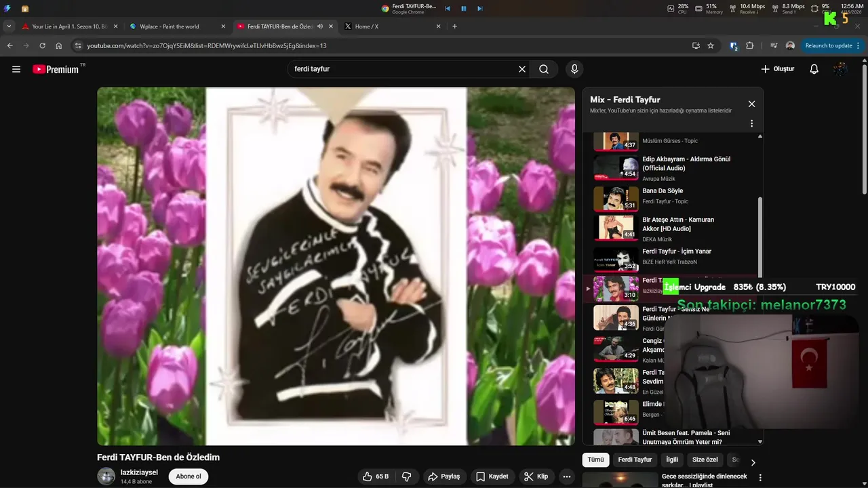Open the lazkiziaysel channel name link
Viewport: 868px width, 488px height.
pos(139,472)
